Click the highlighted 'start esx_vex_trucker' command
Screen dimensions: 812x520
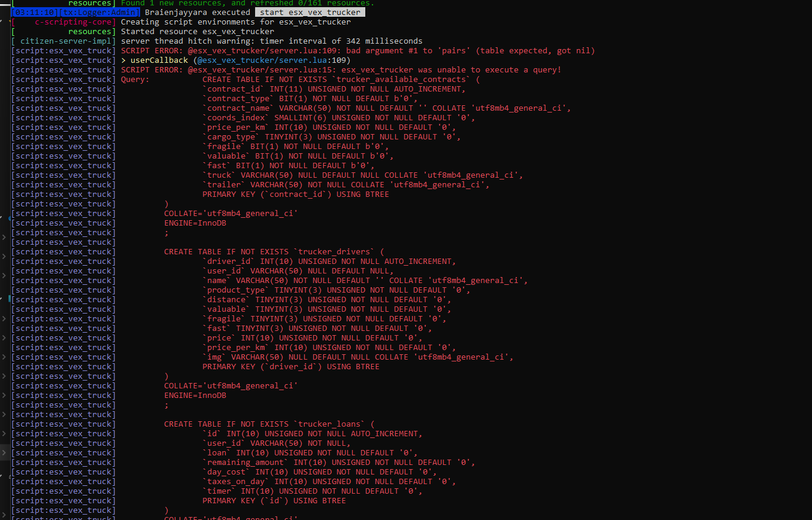point(310,12)
